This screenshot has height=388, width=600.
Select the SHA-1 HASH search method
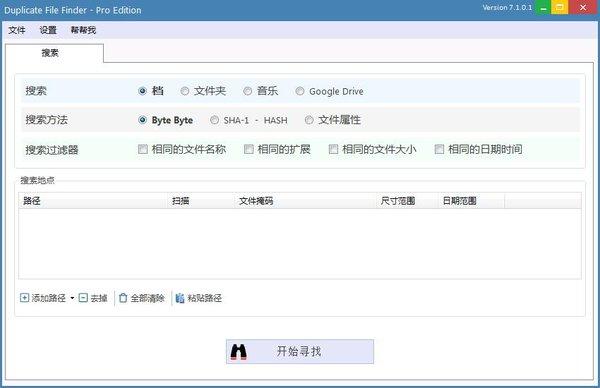(214, 120)
